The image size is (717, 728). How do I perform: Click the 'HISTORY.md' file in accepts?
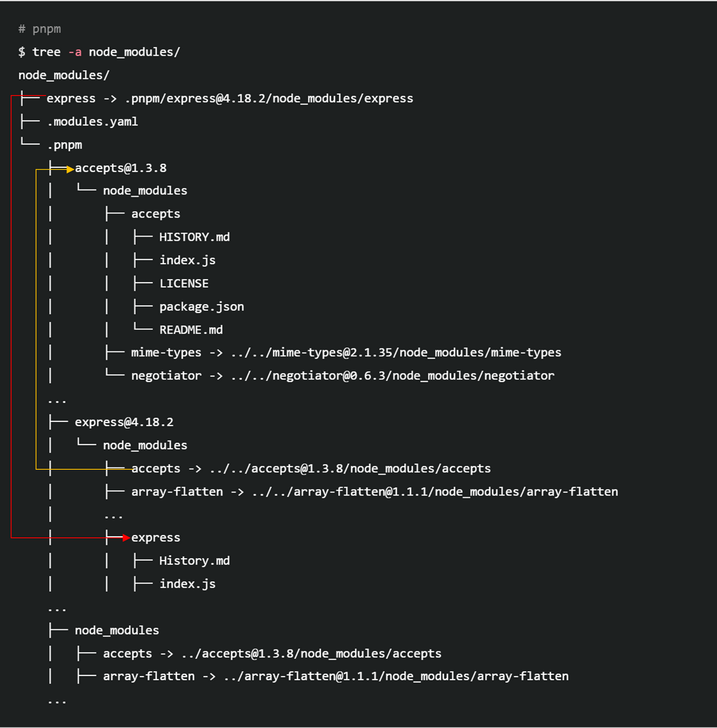(194, 237)
